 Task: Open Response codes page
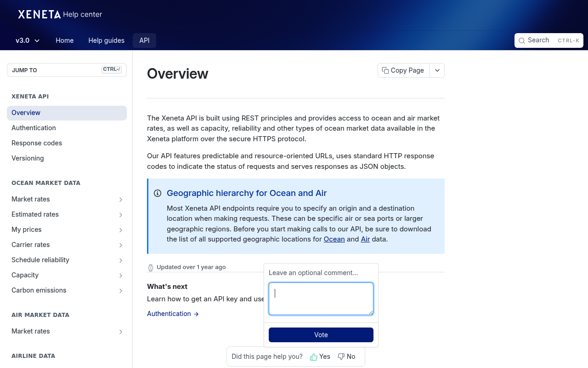point(67,143)
